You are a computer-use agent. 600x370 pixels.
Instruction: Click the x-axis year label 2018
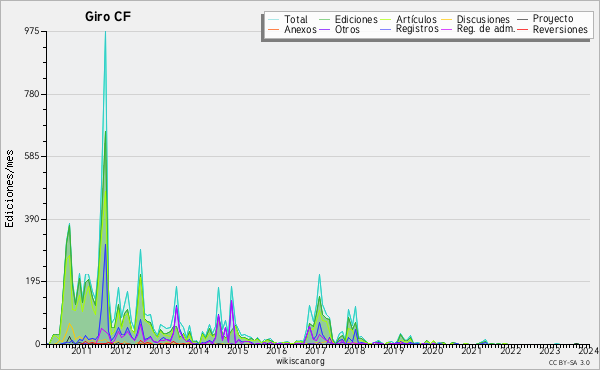355,350
